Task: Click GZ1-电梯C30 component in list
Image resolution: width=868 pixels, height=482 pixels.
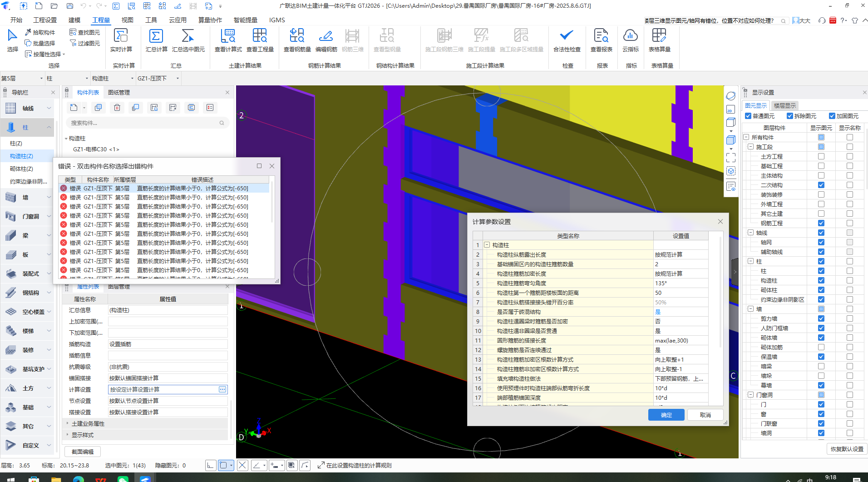Action: (96, 149)
